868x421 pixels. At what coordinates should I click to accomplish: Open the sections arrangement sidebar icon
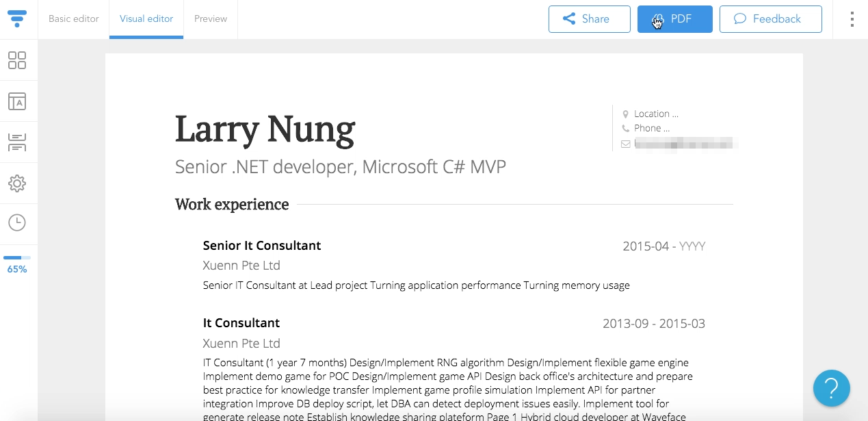click(x=17, y=142)
